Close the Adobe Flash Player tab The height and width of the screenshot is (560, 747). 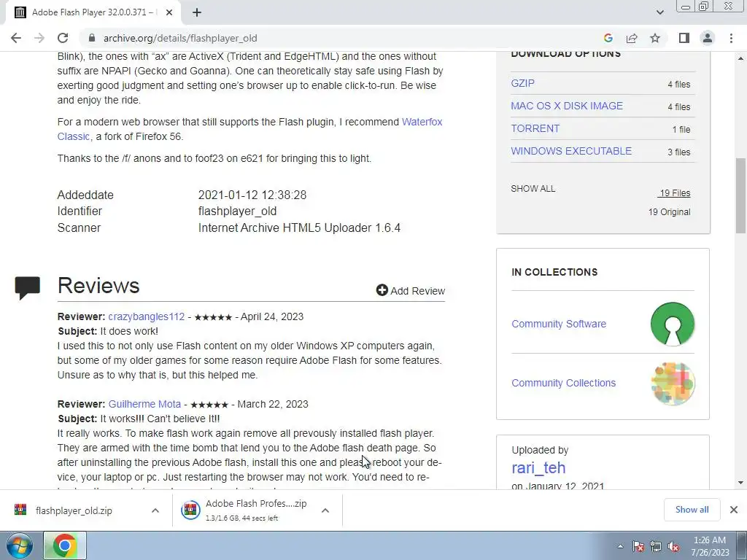[169, 12]
